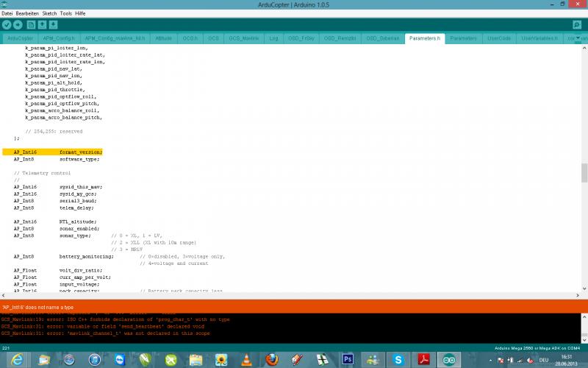Open Photoshop from the taskbar
Viewport: 588px width, 368px height.
click(x=348, y=360)
